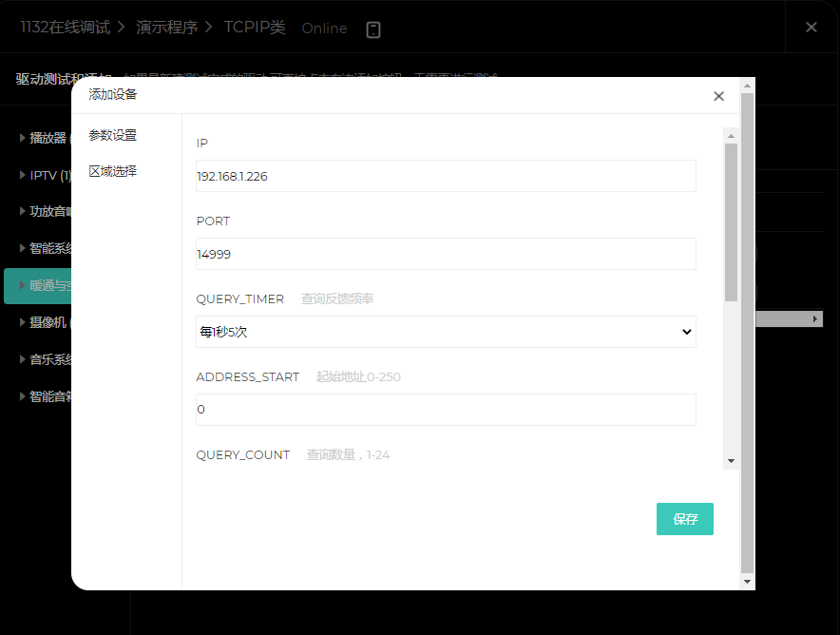Viewport: 840px width, 635px height.
Task: Close the main debugging window
Action: coord(811,28)
